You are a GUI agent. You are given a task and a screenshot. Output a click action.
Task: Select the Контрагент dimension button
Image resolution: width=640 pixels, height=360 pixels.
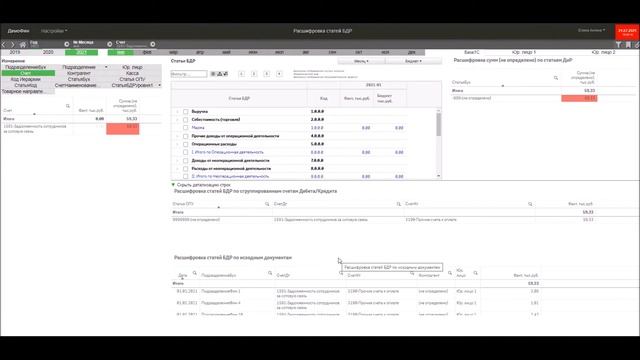79,73
